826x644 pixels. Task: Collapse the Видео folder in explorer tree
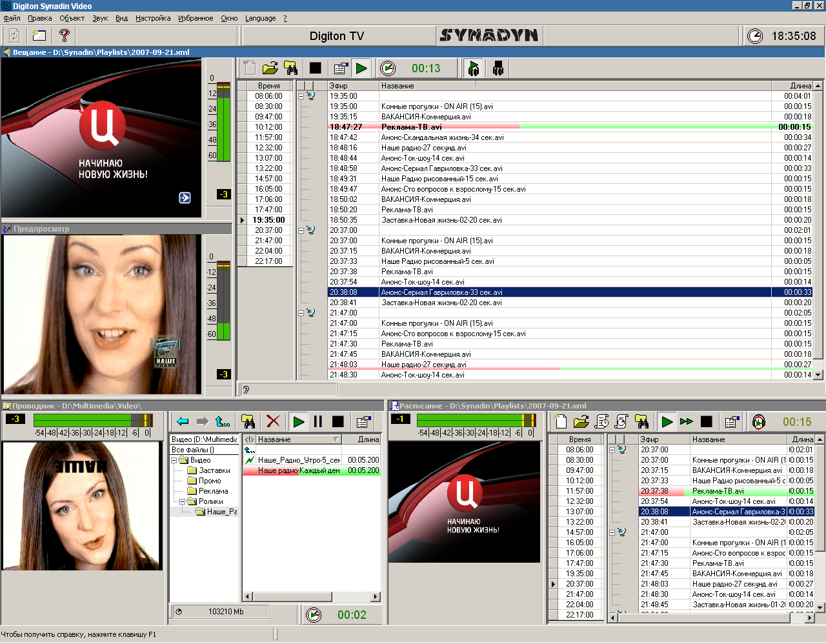pos(174,460)
